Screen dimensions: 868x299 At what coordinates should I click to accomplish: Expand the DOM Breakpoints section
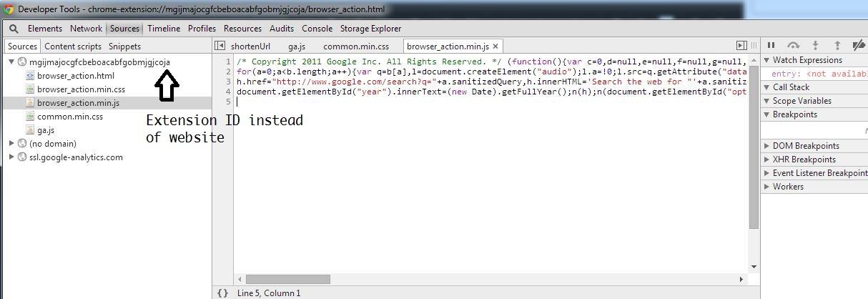point(766,146)
